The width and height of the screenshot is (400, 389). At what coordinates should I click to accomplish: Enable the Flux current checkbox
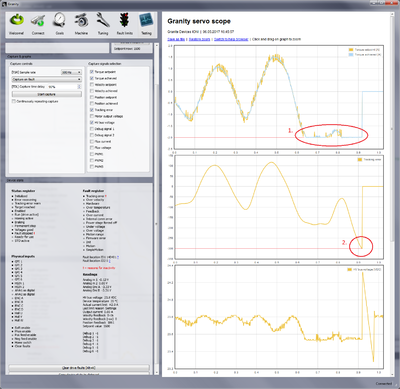pyautogui.click(x=92, y=141)
